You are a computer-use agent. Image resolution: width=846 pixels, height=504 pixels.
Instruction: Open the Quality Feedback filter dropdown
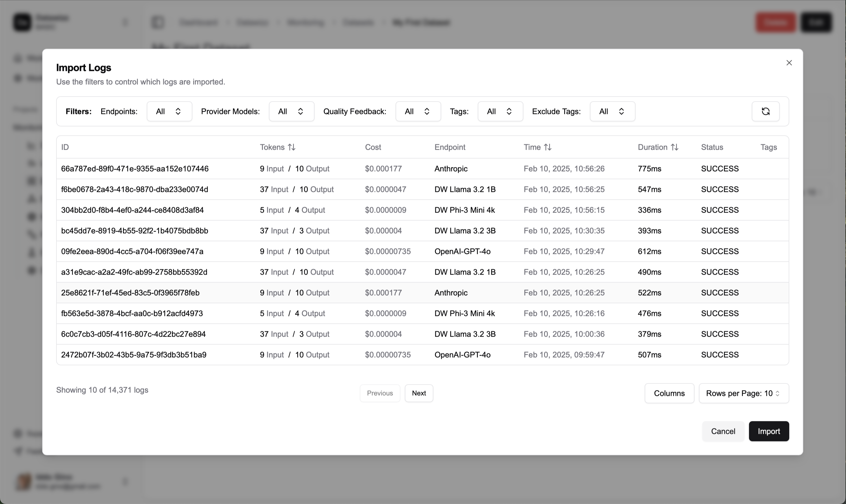[x=418, y=111]
